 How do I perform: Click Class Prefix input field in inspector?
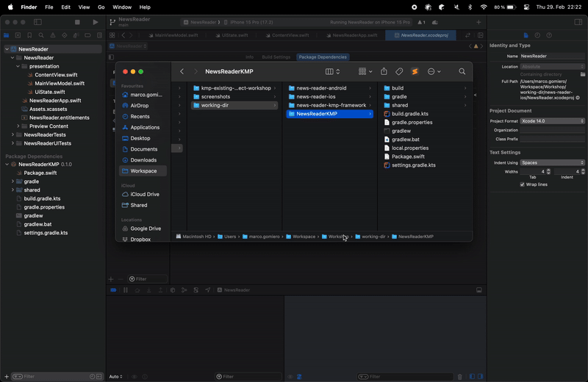pos(553,139)
